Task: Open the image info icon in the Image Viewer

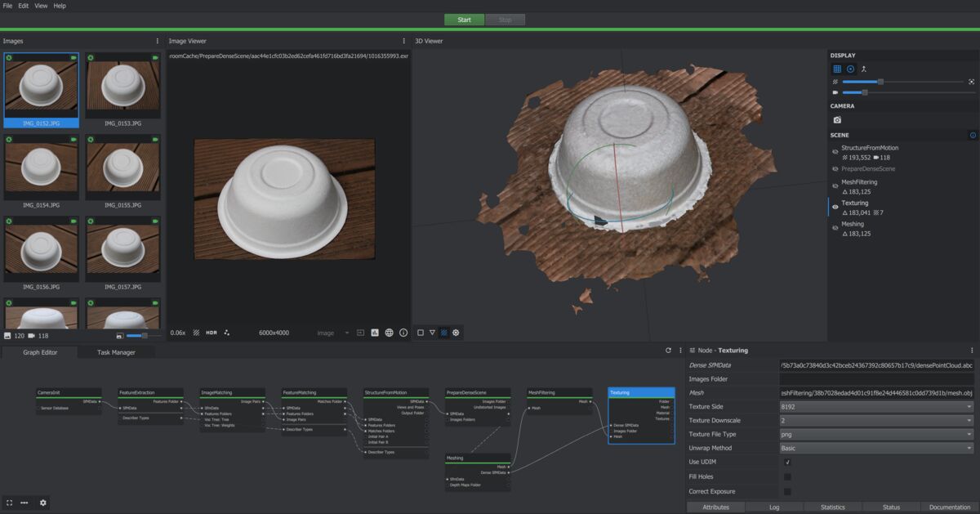Action: pos(402,333)
